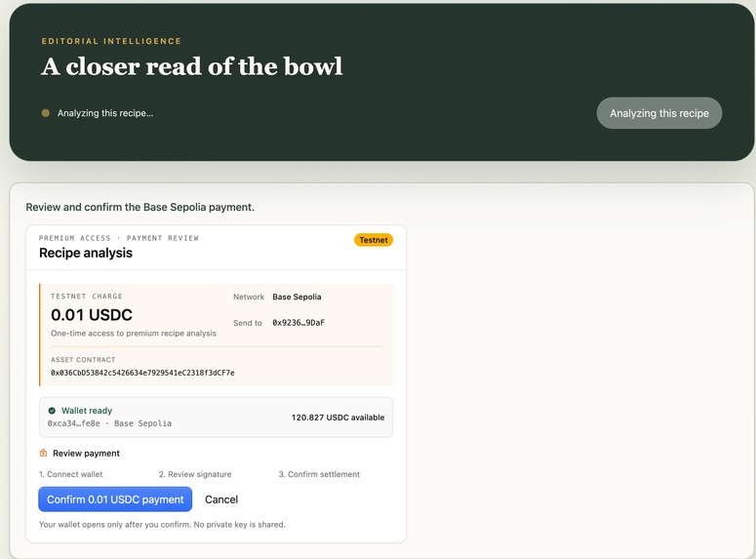This screenshot has width=756, height=559.
Task: Click the TESTNET CHARGE label
Action: (x=87, y=297)
